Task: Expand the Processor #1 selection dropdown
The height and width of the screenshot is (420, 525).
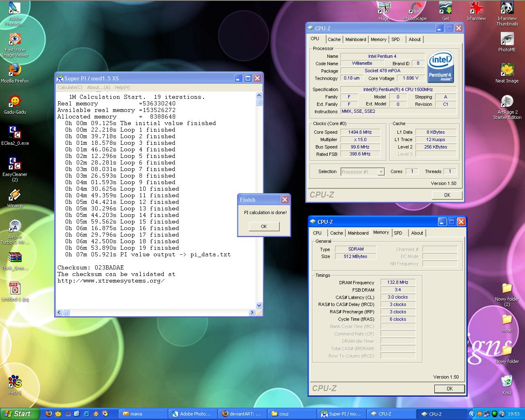Action: (x=381, y=172)
